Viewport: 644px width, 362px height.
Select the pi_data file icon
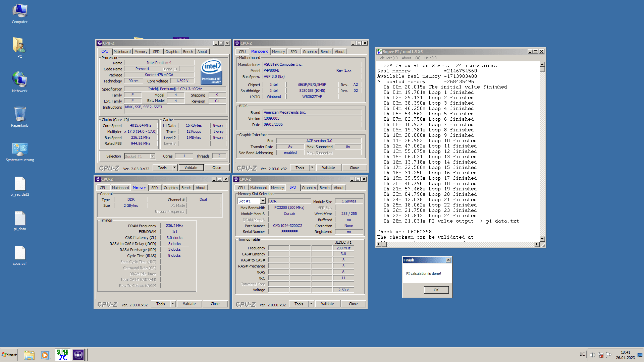(x=20, y=221)
